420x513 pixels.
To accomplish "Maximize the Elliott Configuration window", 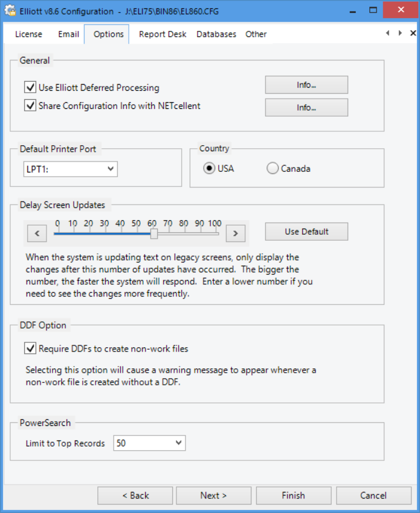I will pyautogui.click(x=373, y=10).
